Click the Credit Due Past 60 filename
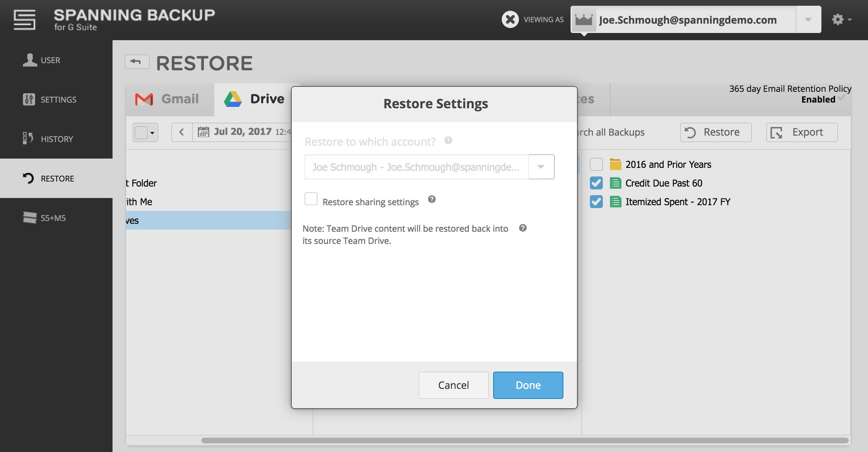This screenshot has width=868, height=452. point(664,183)
